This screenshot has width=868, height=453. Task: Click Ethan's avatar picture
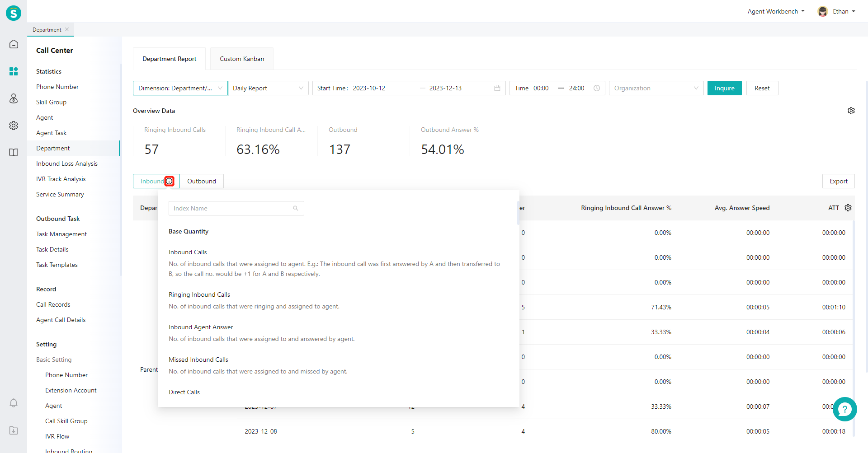coord(823,11)
